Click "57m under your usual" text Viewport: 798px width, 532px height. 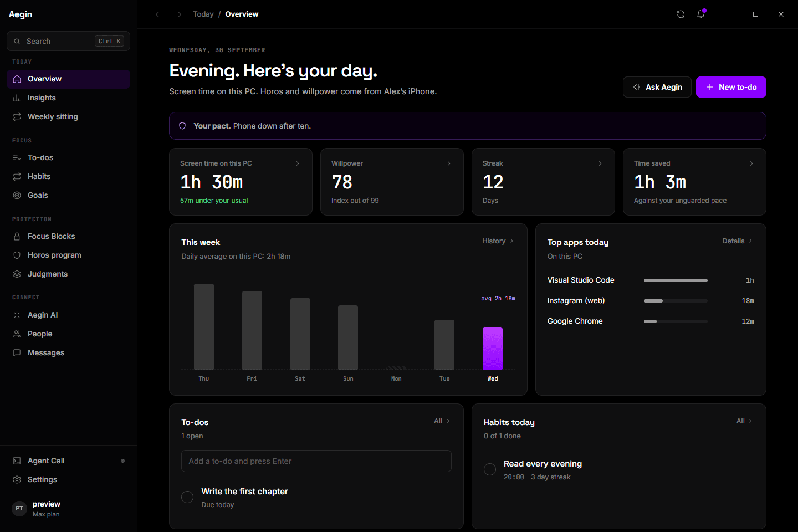pyautogui.click(x=214, y=201)
